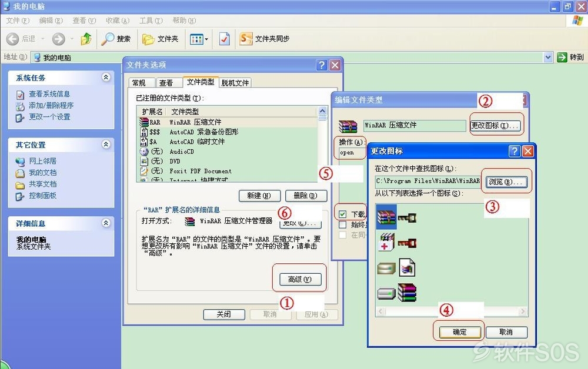This screenshot has height=369, width=588.
Task: Select the gray drive icon in 更改图标
Action: 386,293
